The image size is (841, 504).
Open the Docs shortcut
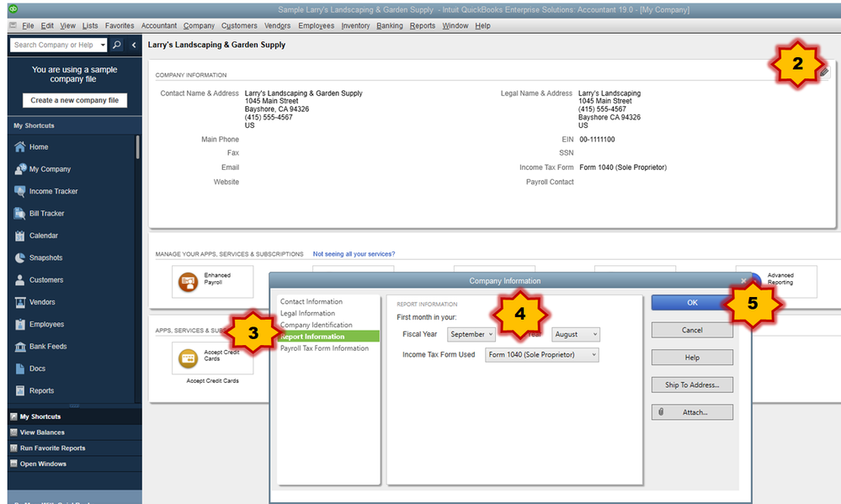pyautogui.click(x=37, y=369)
